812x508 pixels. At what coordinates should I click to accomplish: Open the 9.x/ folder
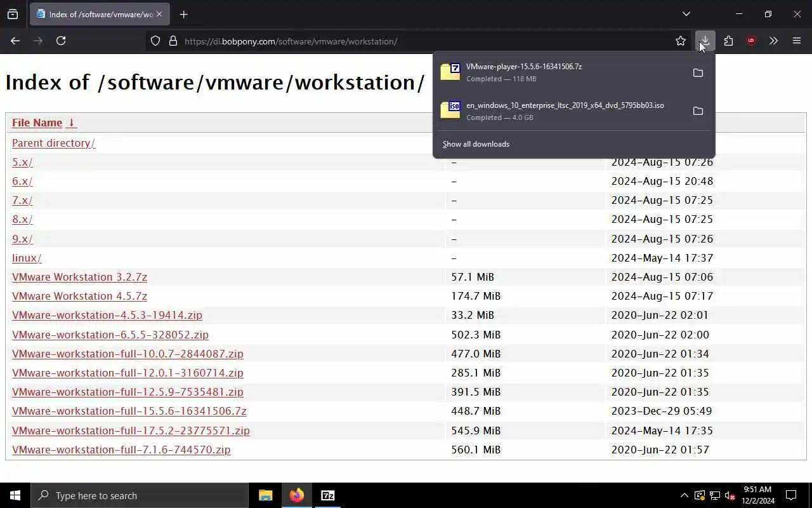[x=22, y=239]
